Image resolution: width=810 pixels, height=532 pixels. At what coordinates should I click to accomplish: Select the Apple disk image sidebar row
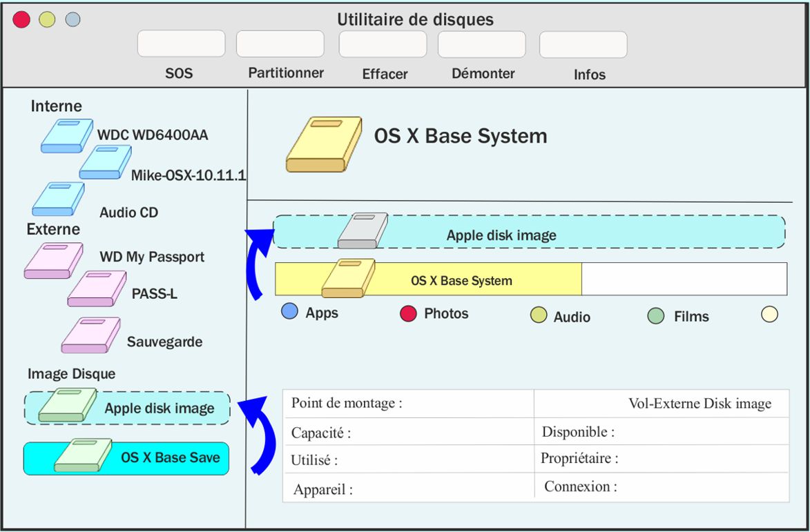click(x=127, y=408)
